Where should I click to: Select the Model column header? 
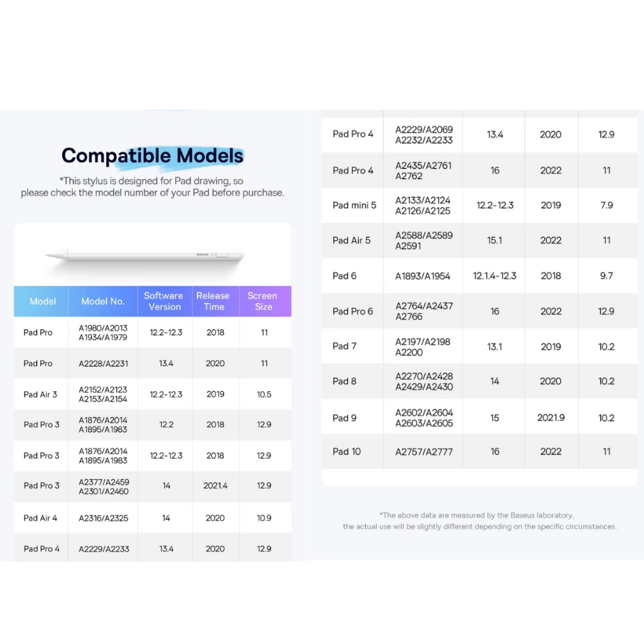click(43, 301)
